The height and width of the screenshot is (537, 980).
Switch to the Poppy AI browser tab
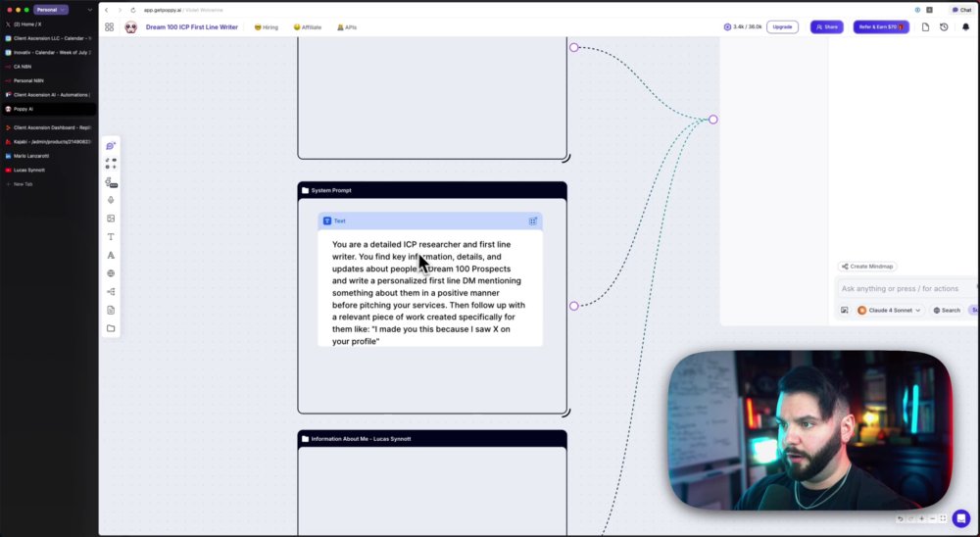49,109
